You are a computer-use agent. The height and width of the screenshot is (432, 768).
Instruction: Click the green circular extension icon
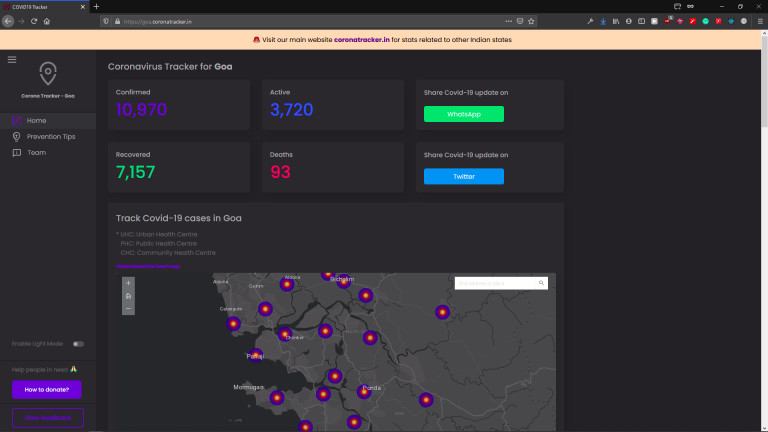(x=705, y=21)
